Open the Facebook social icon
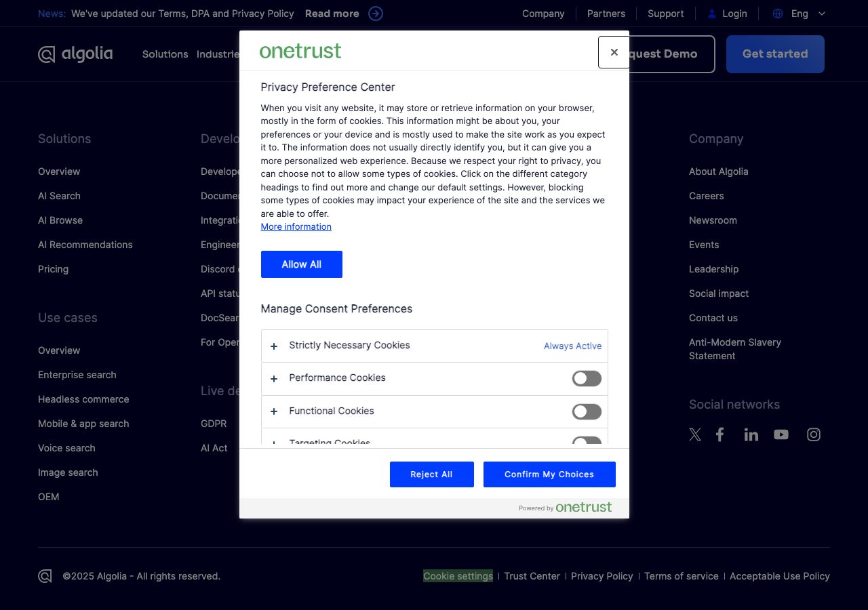868x610 pixels. coord(720,434)
